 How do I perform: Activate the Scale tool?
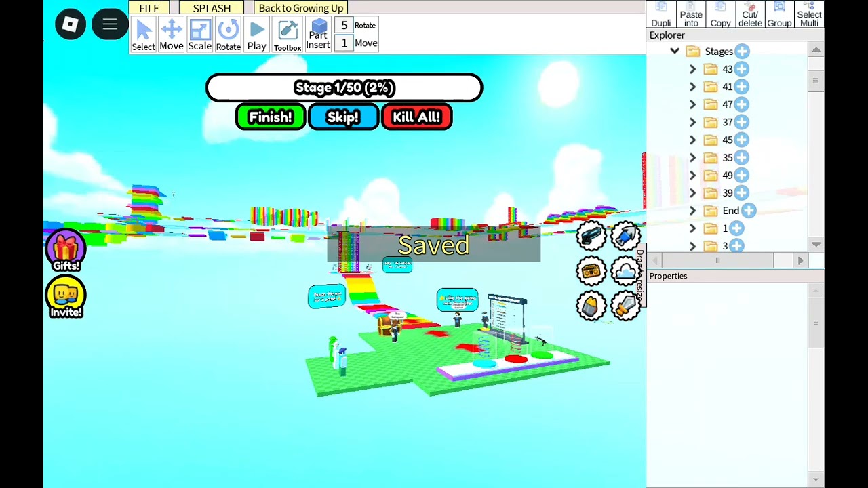tap(199, 35)
